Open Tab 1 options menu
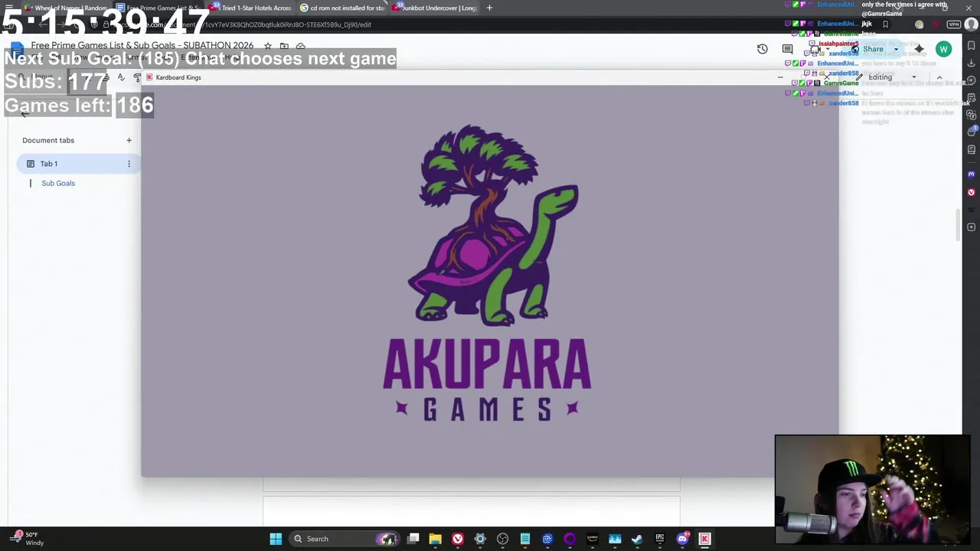The image size is (980, 551). click(x=129, y=164)
